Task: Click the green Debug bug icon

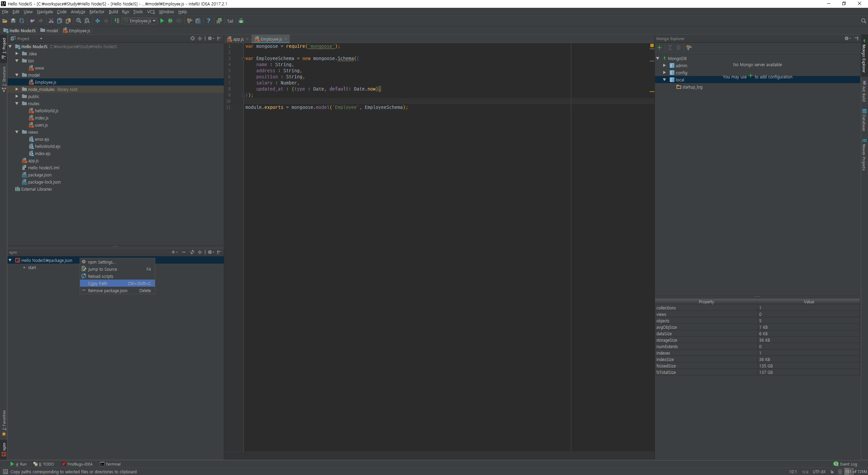Action: click(x=171, y=21)
